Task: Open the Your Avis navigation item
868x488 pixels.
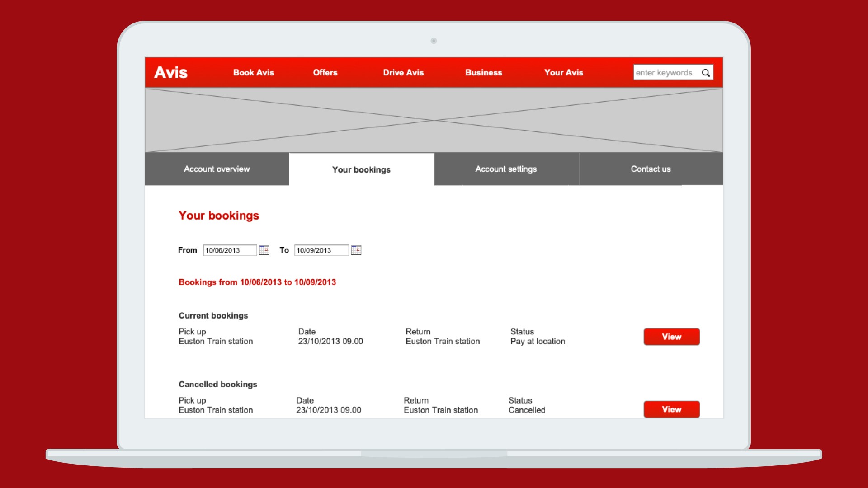Action: [x=563, y=72]
